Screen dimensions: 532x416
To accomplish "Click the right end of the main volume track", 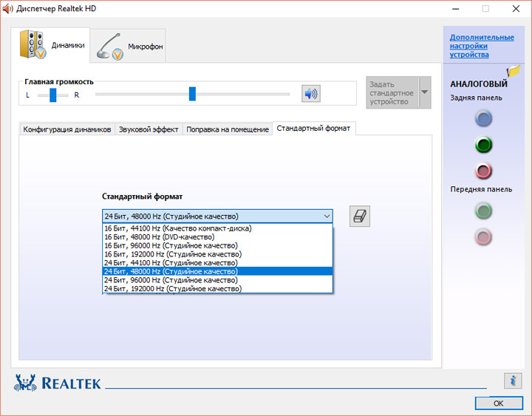I will [x=288, y=94].
